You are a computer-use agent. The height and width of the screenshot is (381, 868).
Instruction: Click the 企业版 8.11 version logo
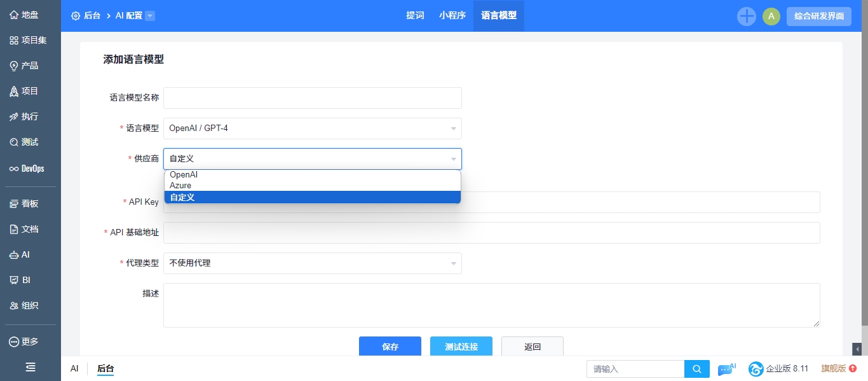click(778, 369)
